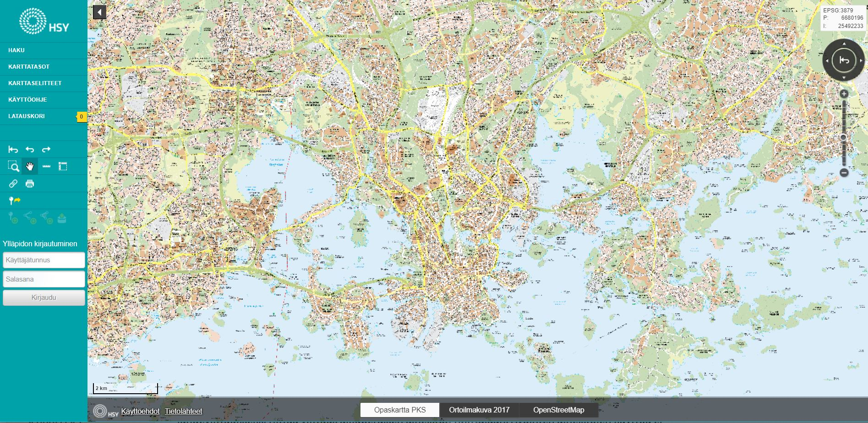
Task: Open the Latauskori menu item
Action: point(27,116)
